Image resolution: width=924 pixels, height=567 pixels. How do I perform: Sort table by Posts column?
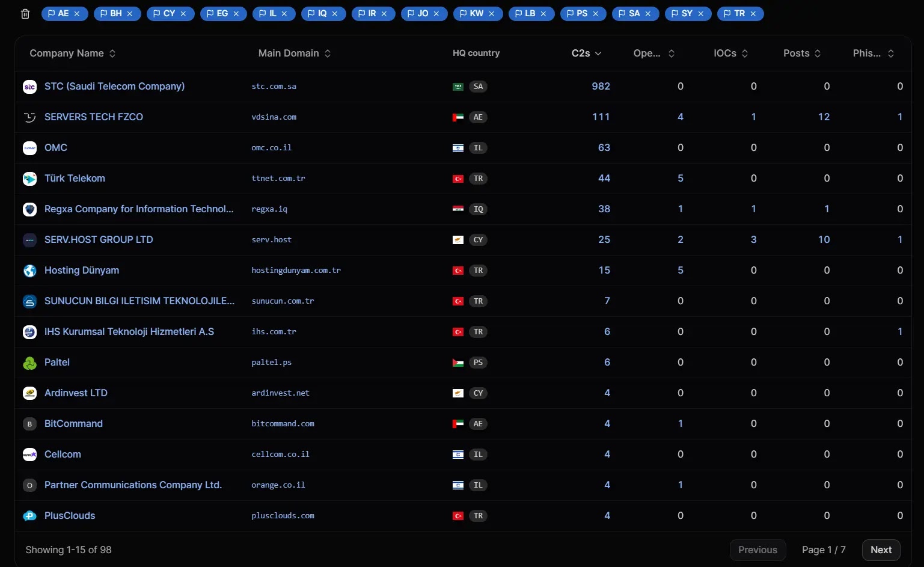(802, 54)
